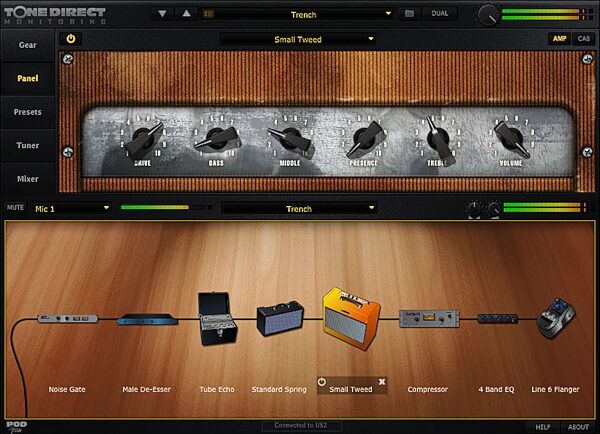
Task: Click the ToneDirect Monitoring logo
Action: click(x=55, y=15)
